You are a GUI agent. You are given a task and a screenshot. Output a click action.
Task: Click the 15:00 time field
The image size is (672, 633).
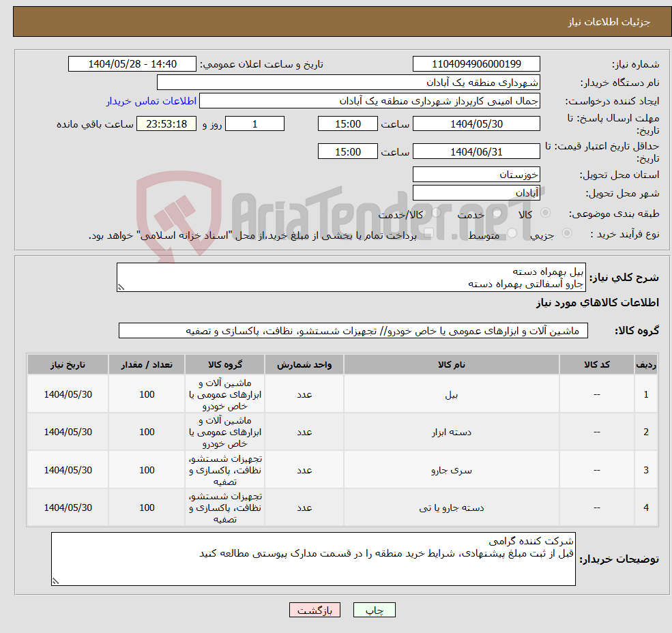pos(348,123)
